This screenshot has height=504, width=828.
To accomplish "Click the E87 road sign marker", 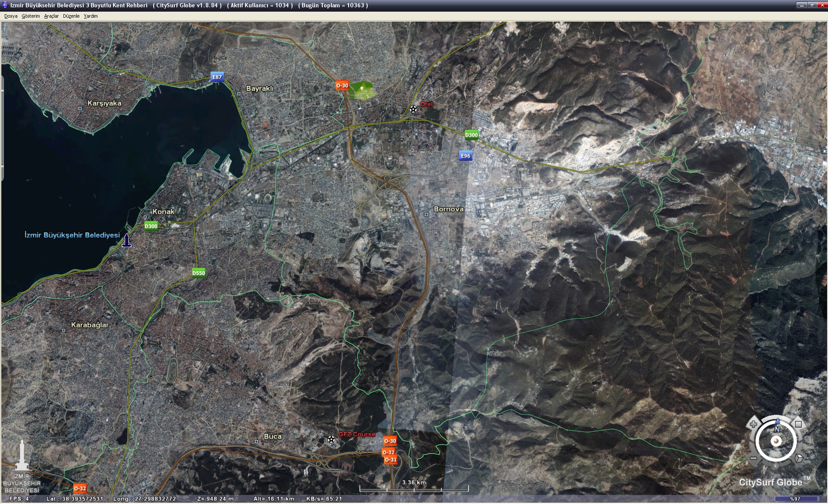I will tap(217, 77).
